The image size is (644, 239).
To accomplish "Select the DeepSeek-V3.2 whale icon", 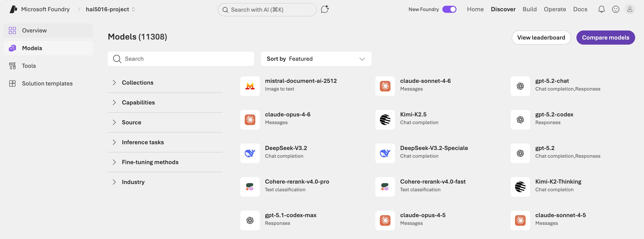I will tap(250, 153).
